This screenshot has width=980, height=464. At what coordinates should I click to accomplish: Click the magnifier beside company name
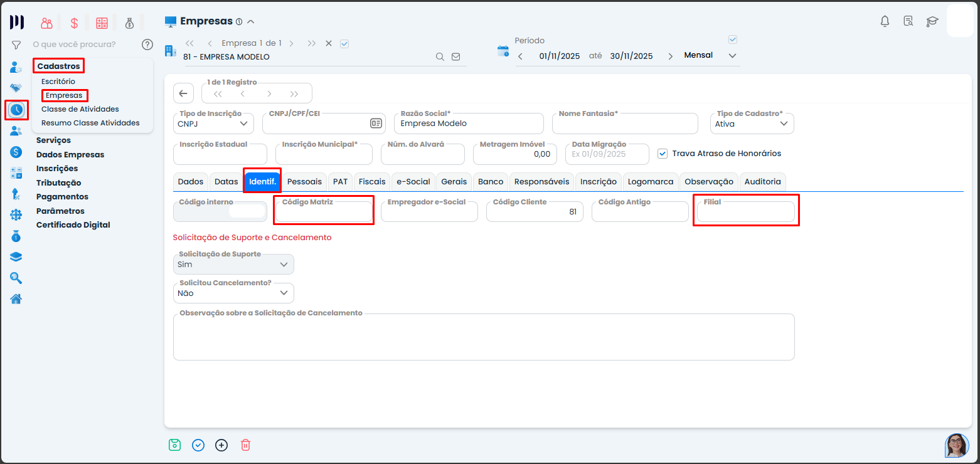[x=440, y=56]
